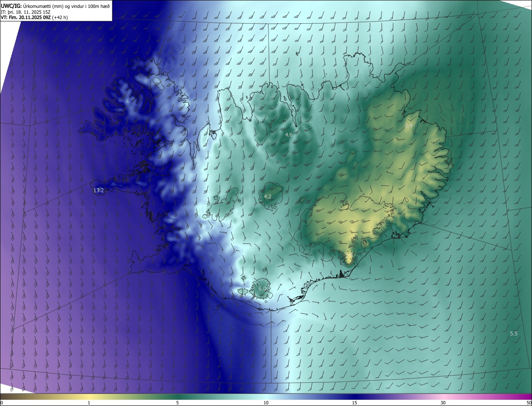Click the 6.0 value label near south coast

click(x=262, y=289)
